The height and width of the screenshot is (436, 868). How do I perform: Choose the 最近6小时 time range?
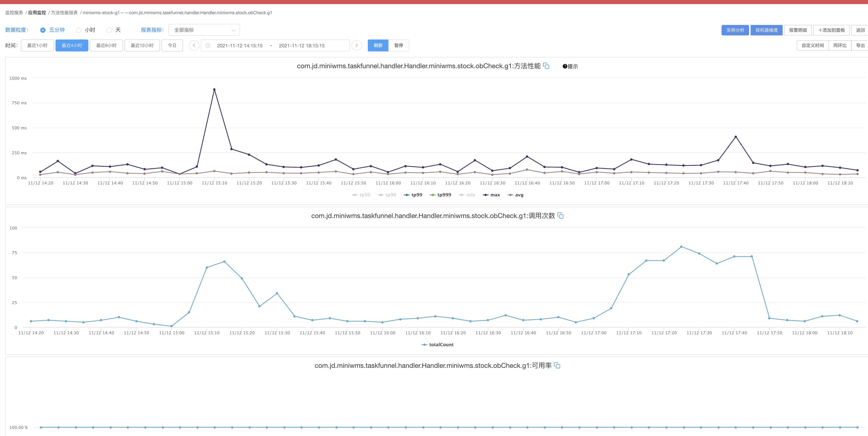106,45
